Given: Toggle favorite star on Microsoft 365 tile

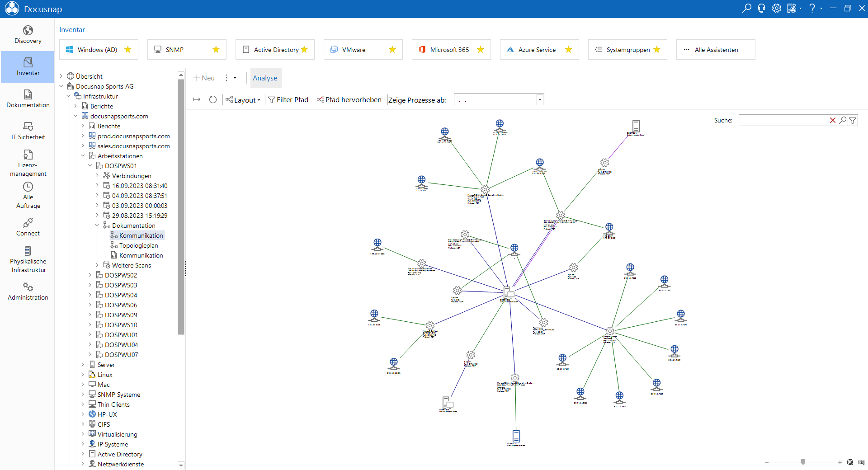Looking at the screenshot, I should click(x=481, y=50).
